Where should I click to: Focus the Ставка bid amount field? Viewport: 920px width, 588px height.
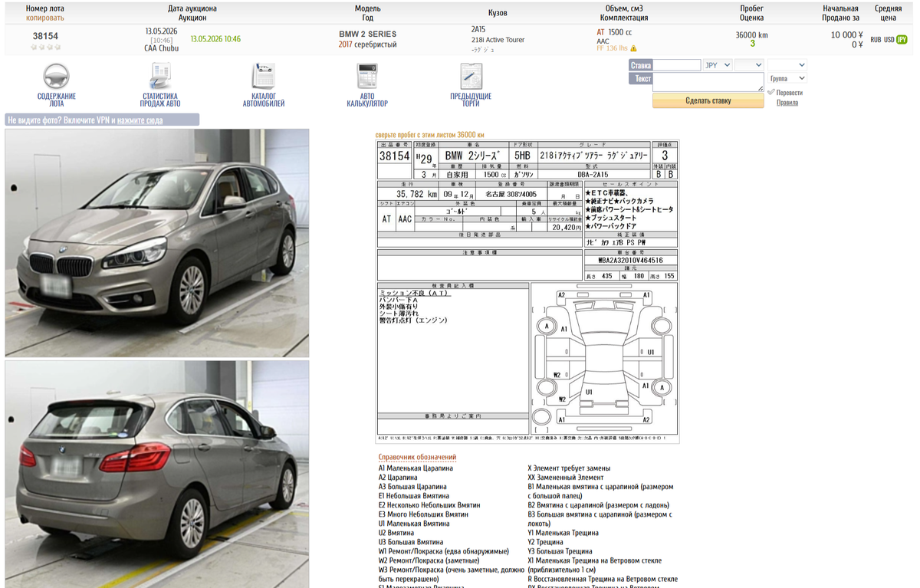(x=677, y=65)
